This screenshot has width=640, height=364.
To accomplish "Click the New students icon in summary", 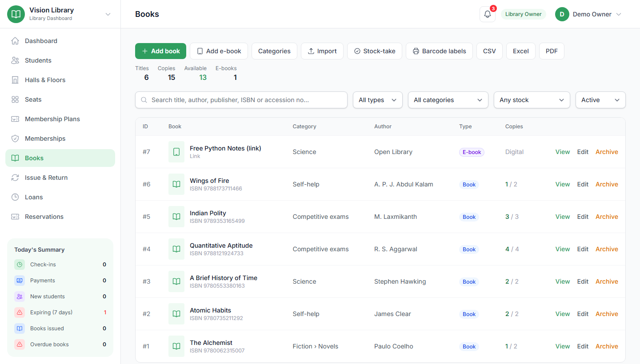I will tap(20, 297).
